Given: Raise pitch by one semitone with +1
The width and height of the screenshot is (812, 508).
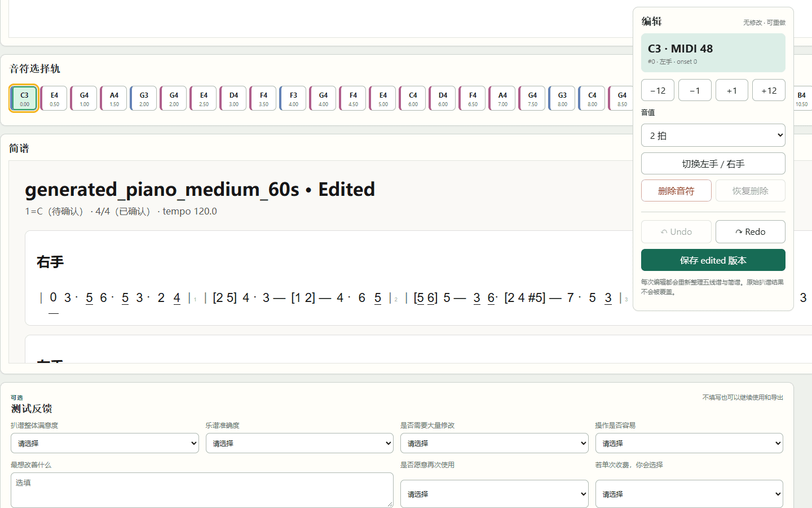Looking at the screenshot, I should point(732,90).
